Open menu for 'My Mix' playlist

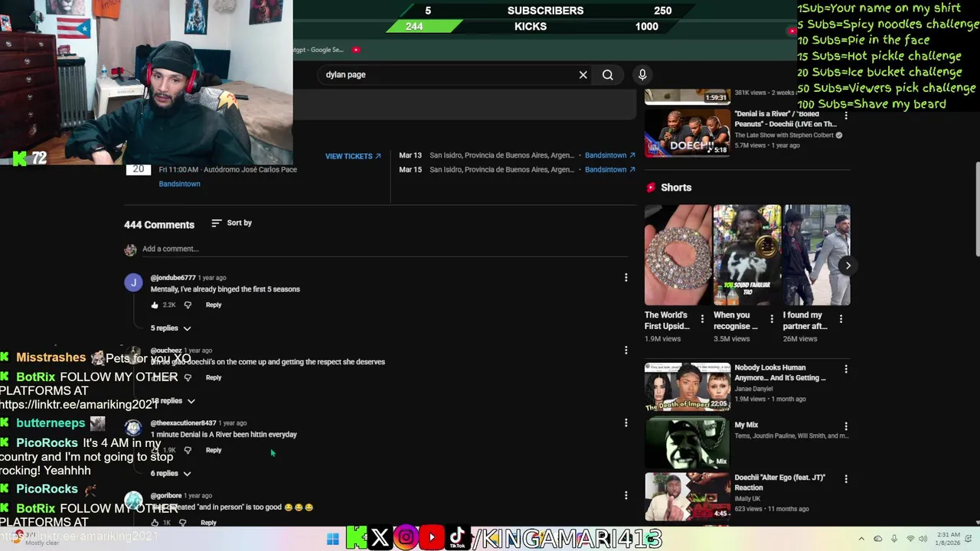[846, 426]
